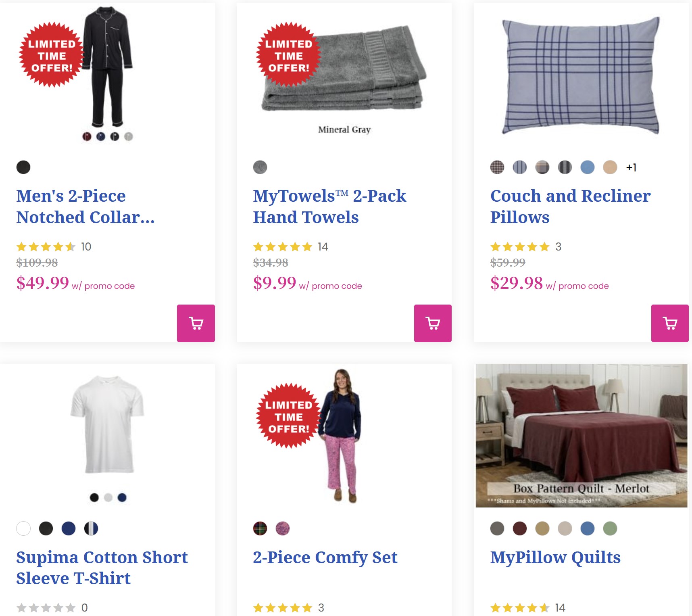Select white swatch for Supima Cotton T-Shirt
Viewport: 692px width, 616px height.
tap(23, 528)
